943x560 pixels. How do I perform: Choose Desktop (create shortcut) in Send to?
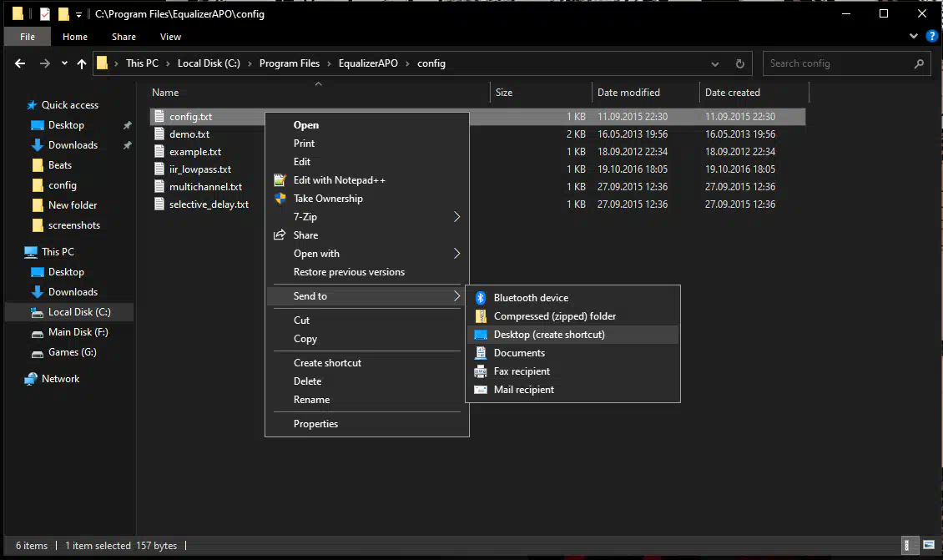(572, 335)
